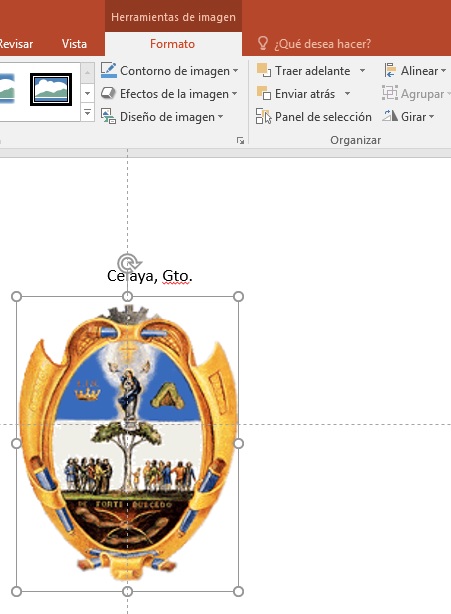Viewport: 451px width, 614px height.
Task: Click the right-middle image resize handle
Action: [238, 444]
